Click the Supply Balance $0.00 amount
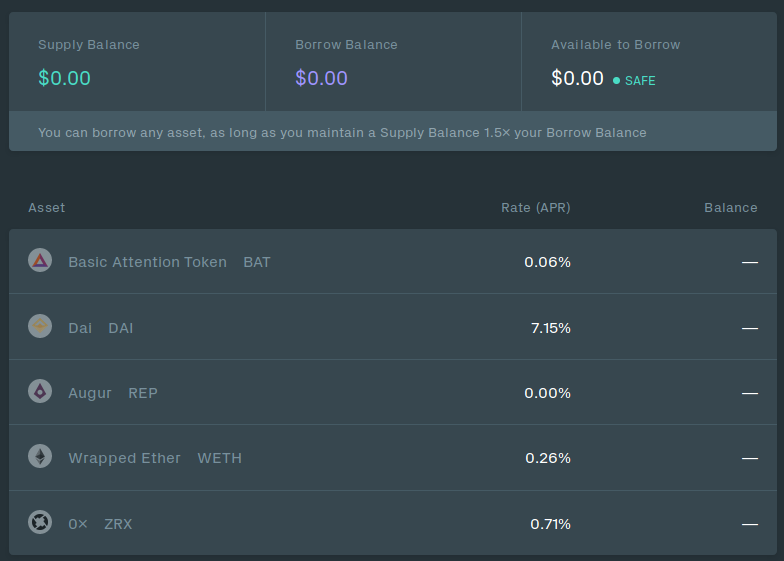Image resolution: width=784 pixels, height=561 pixels. tap(64, 78)
